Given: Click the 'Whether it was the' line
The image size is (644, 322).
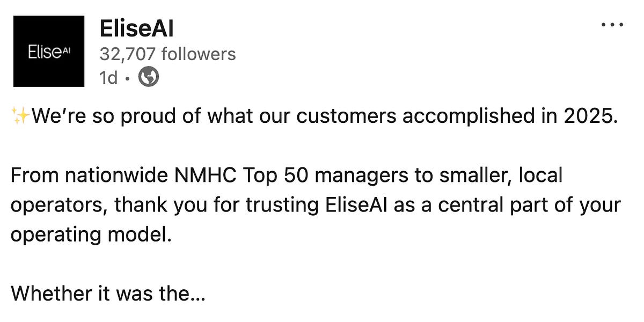Looking at the screenshot, I should point(98,293).
